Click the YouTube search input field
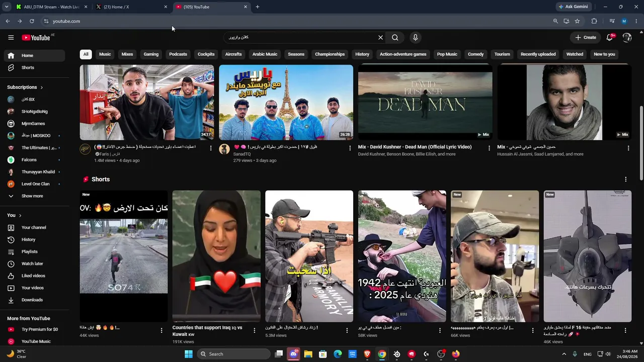This screenshot has height=362, width=644. (302, 37)
